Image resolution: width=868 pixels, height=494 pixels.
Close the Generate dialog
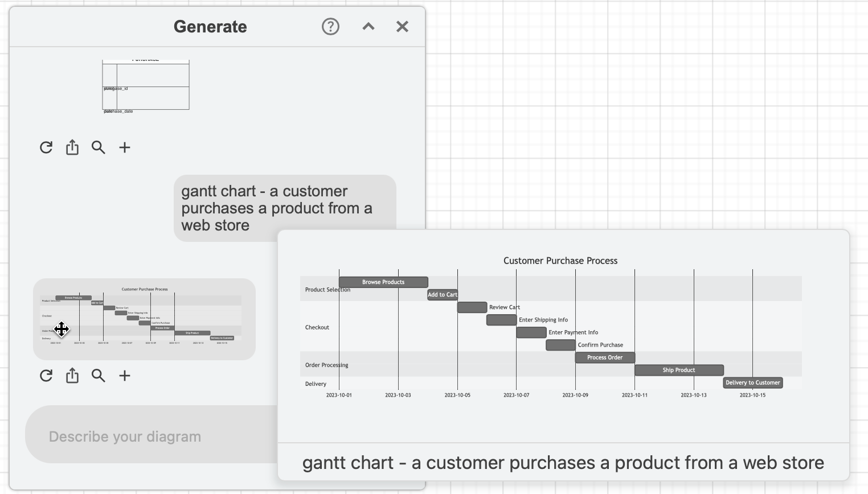pos(402,26)
